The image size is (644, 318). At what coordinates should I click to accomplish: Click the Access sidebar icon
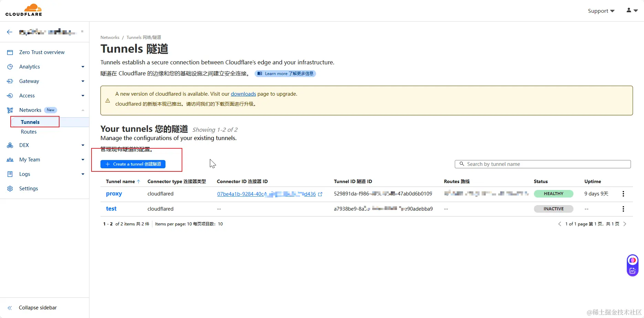coord(10,96)
